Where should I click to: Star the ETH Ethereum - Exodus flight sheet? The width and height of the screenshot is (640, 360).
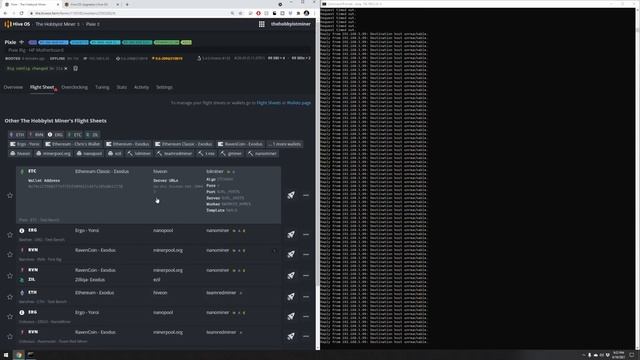10,297
